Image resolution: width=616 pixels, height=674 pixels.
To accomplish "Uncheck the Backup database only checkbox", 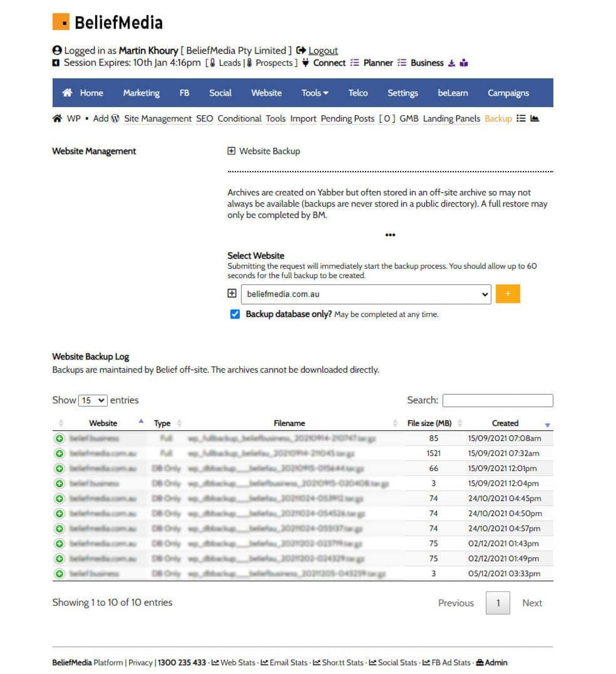I will point(235,314).
